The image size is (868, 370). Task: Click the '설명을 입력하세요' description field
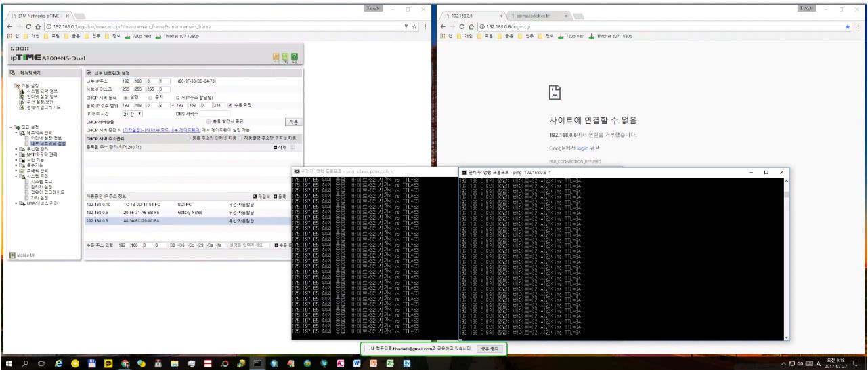248,245
